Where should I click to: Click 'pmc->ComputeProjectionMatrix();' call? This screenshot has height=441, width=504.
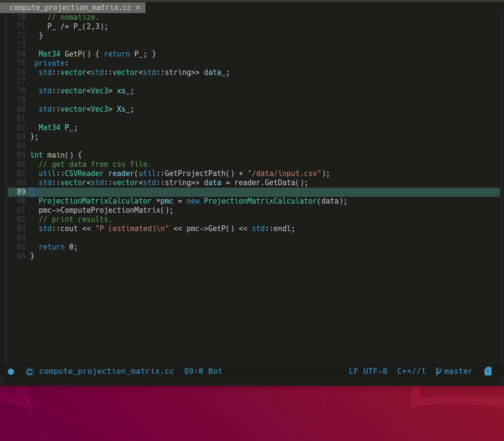click(x=106, y=210)
